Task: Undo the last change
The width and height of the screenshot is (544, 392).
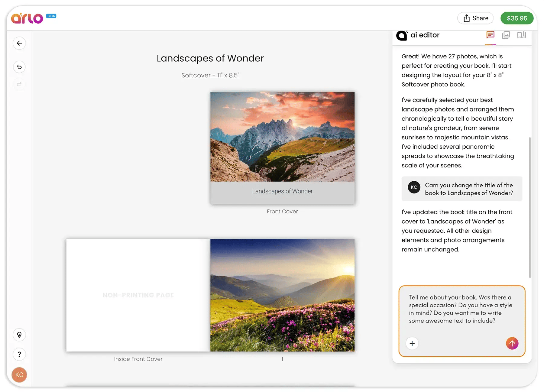Action: point(19,67)
